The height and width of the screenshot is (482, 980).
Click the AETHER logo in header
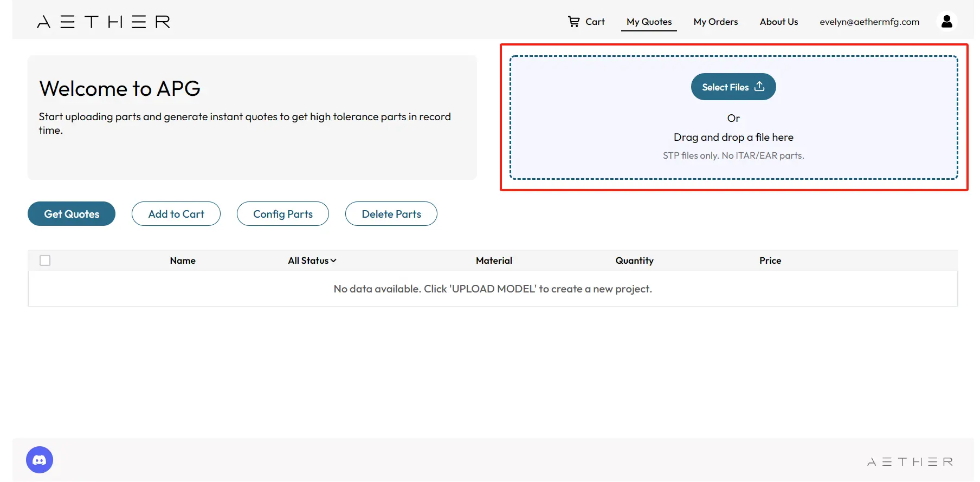(104, 22)
